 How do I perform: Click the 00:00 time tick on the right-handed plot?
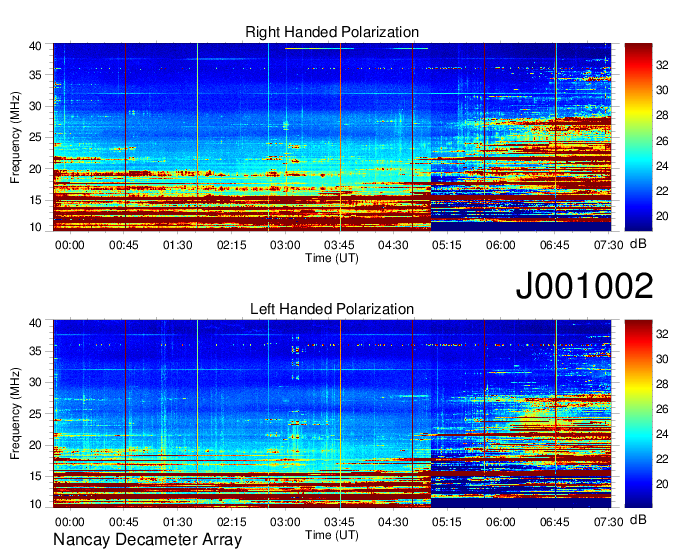click(69, 245)
